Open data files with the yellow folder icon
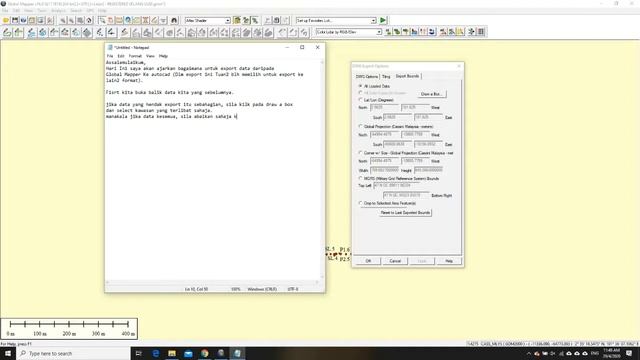Screen dimensions: 640x360 pos(6,20)
